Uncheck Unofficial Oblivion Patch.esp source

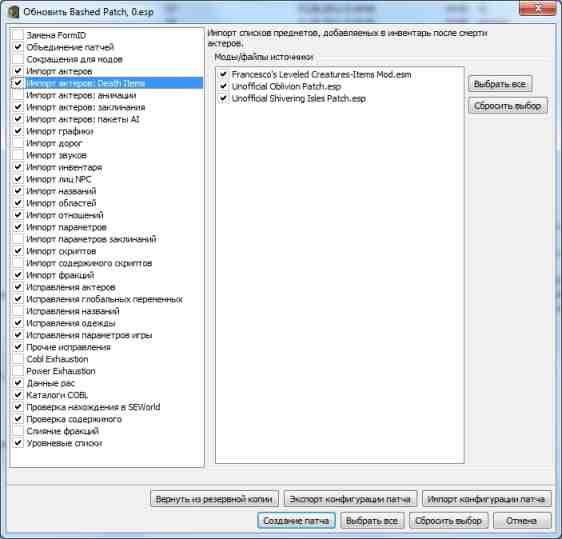[223, 86]
